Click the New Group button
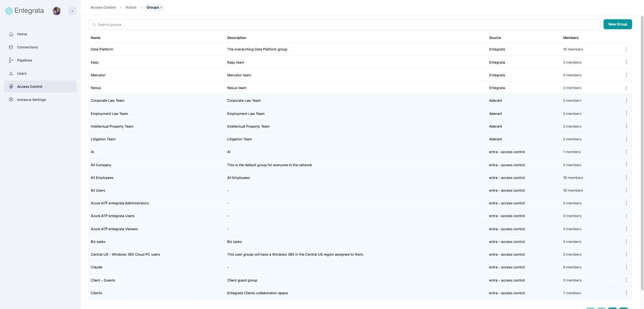The image size is (644, 309). tap(617, 24)
